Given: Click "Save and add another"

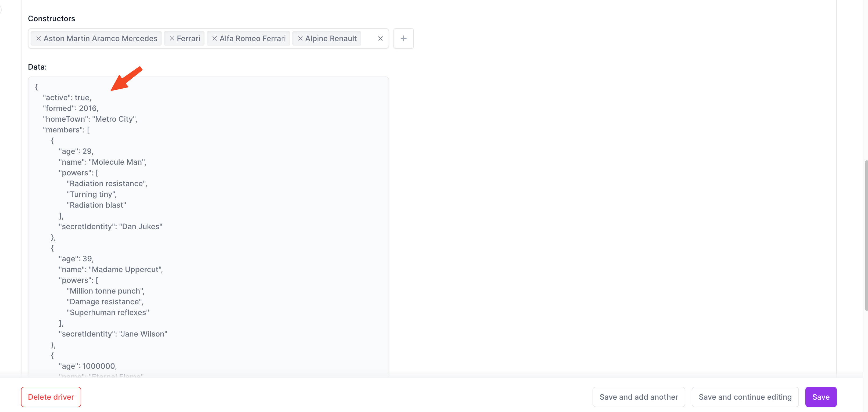Looking at the screenshot, I should [x=639, y=397].
